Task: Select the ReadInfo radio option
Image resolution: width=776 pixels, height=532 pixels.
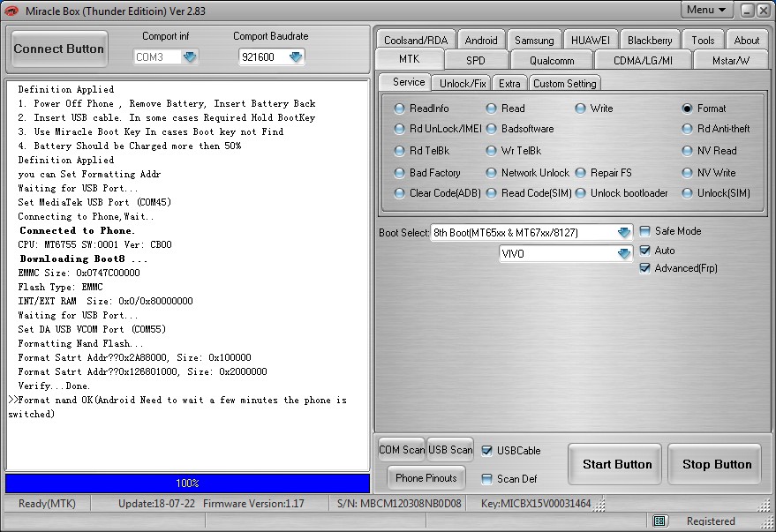Action: (x=399, y=109)
